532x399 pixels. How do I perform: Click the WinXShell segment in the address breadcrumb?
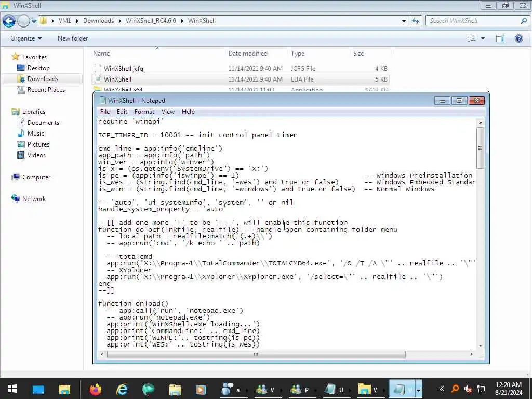pos(202,21)
